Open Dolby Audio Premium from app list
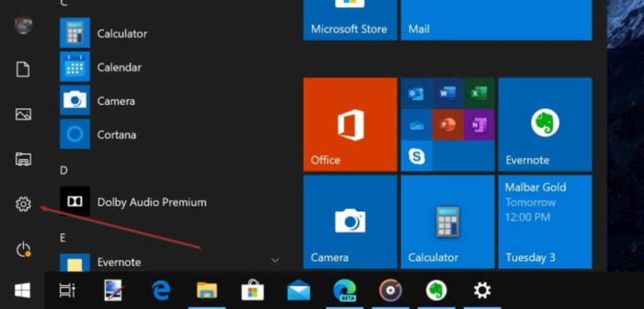 click(x=152, y=202)
